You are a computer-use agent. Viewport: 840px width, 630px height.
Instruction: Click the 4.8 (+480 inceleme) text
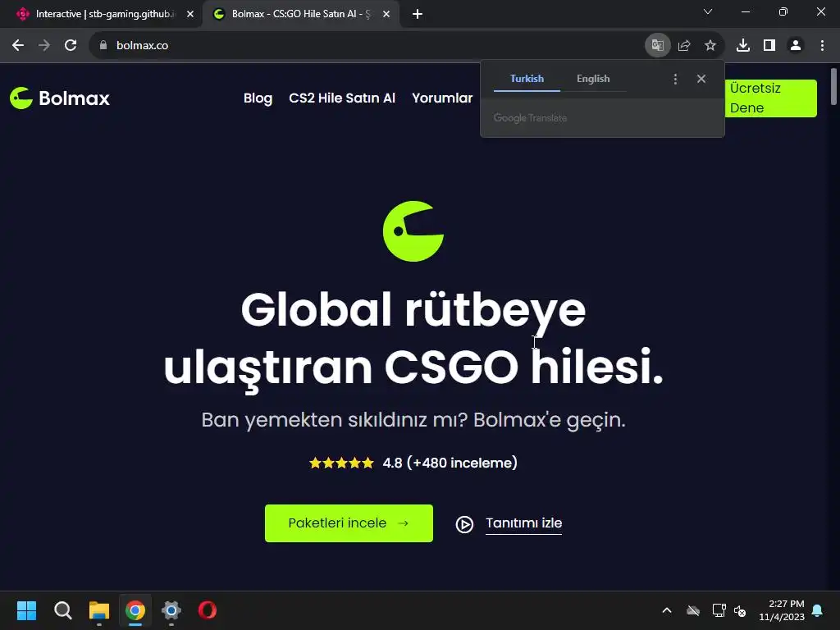pyautogui.click(x=450, y=463)
